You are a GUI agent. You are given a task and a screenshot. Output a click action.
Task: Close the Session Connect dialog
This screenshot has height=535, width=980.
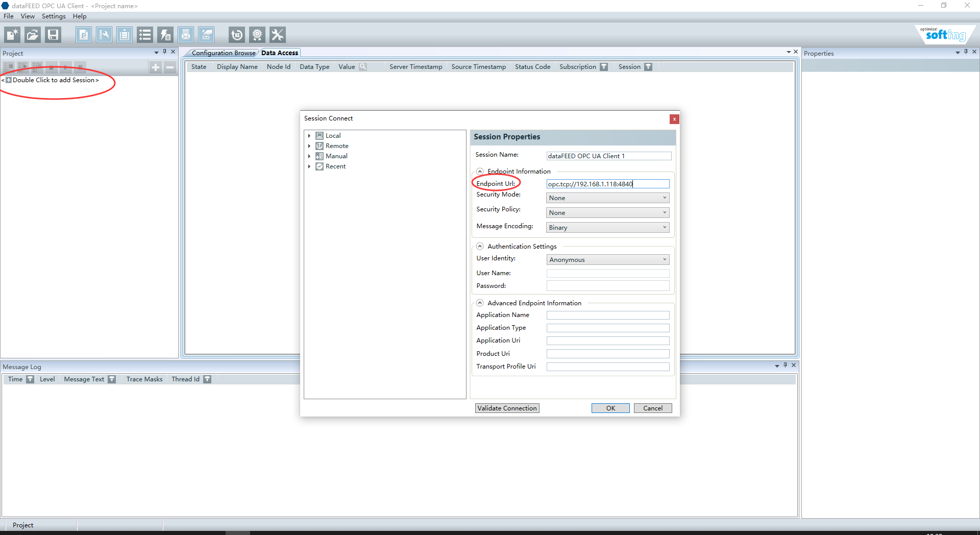click(x=674, y=119)
